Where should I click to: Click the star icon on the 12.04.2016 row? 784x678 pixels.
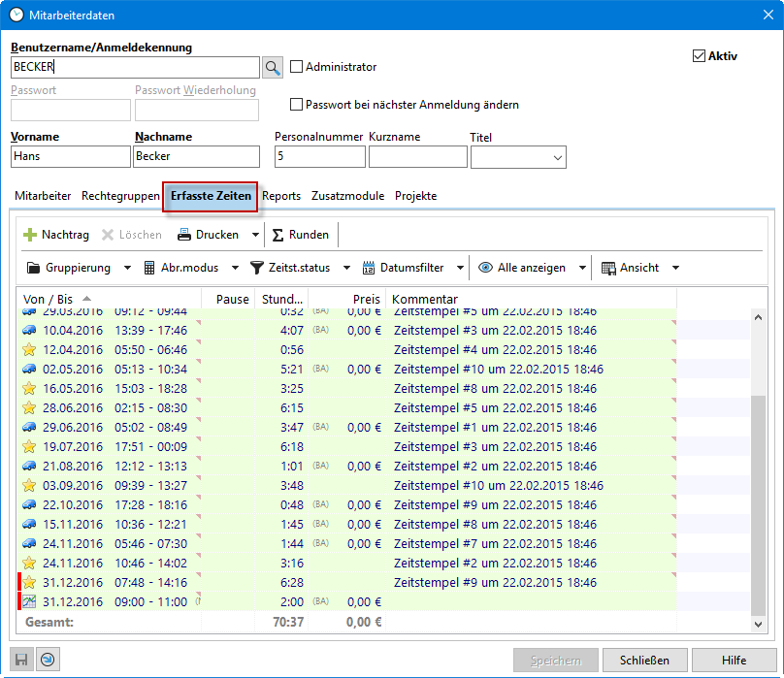29,349
